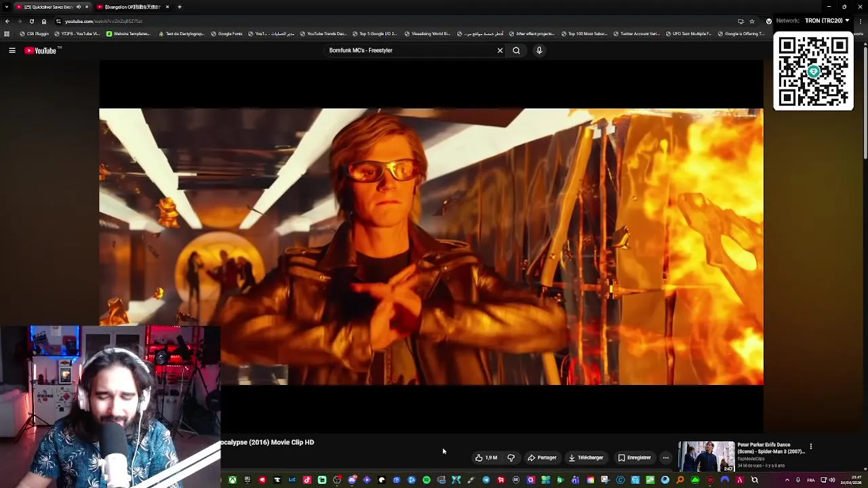Open the Google Fonts bookmark

pyautogui.click(x=226, y=34)
